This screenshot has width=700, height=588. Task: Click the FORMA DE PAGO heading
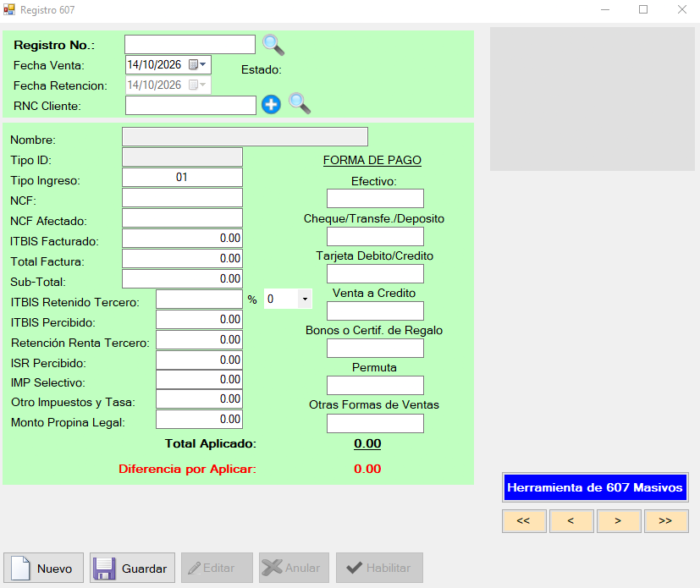[372, 160]
